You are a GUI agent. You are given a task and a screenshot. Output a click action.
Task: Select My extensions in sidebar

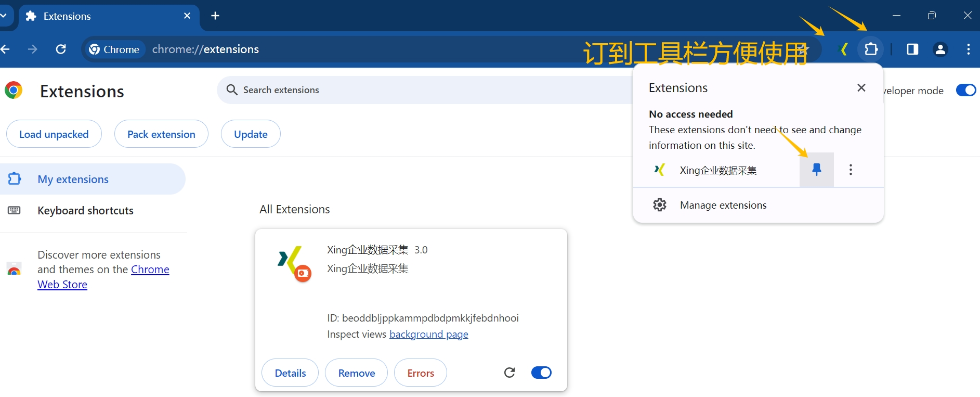coord(92,179)
